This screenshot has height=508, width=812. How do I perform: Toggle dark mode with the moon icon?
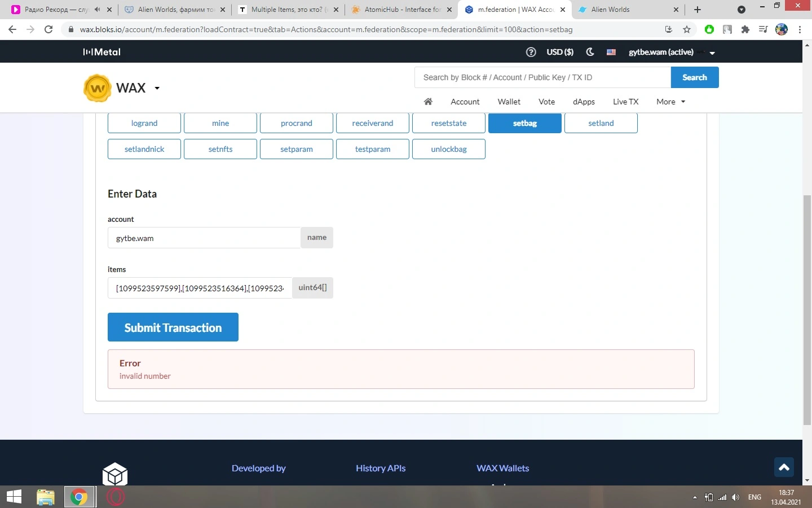(x=590, y=52)
